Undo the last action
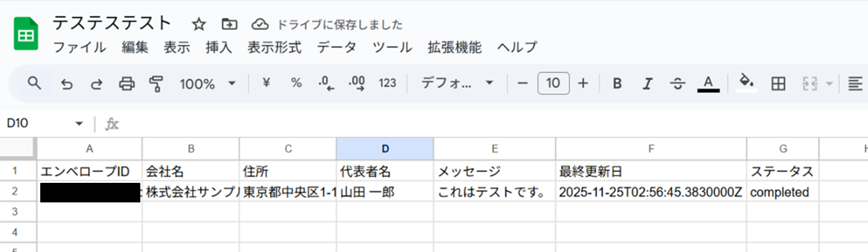 67,84
